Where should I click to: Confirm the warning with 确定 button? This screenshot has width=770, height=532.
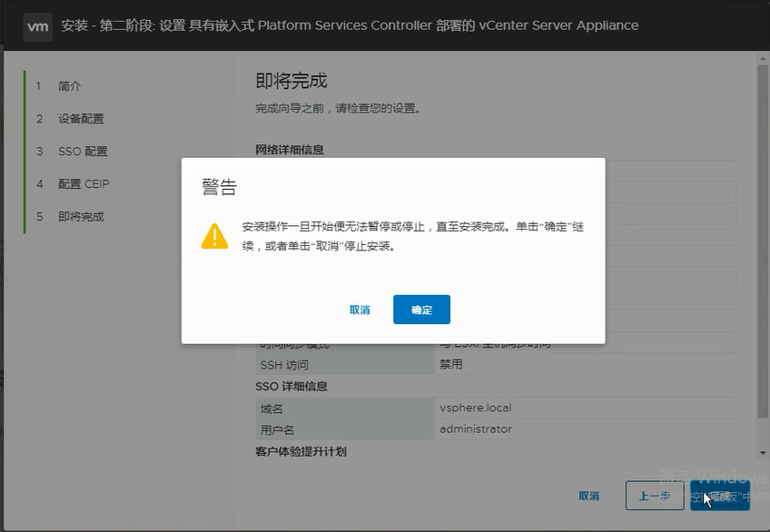[x=421, y=310]
